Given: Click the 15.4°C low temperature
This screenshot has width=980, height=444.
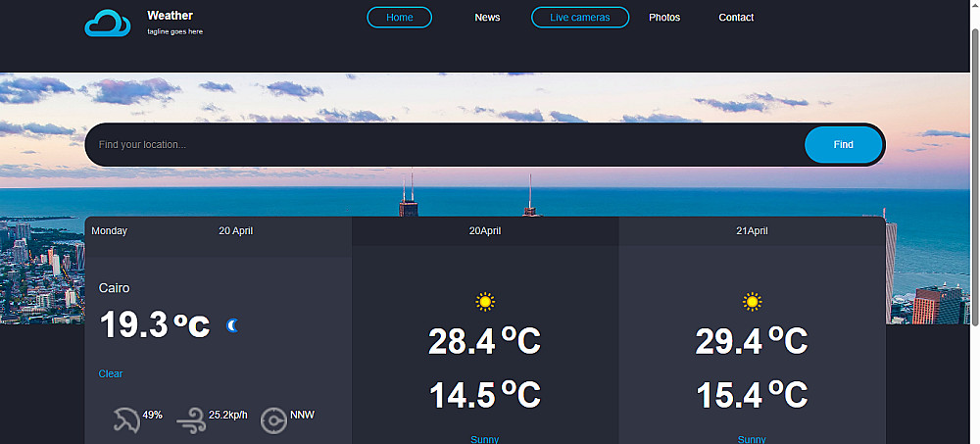Looking at the screenshot, I should click(x=752, y=395).
